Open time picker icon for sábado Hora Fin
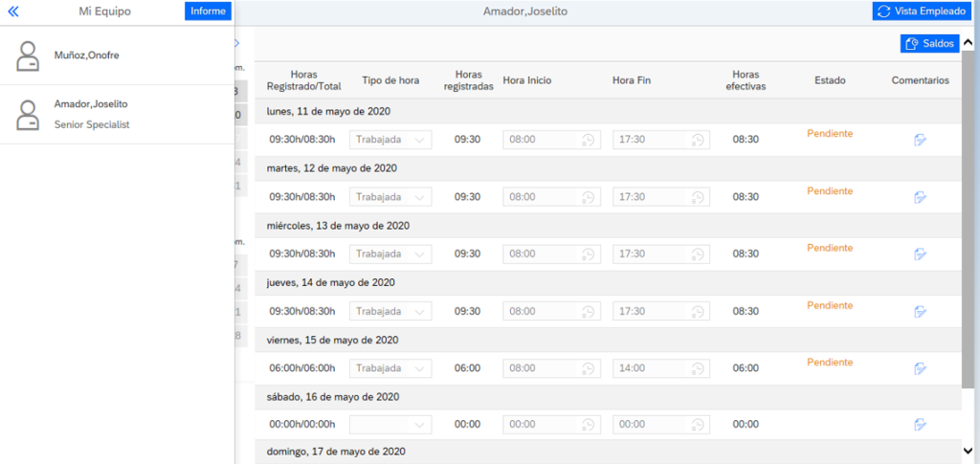Viewport: 980px width, 464px height. [698, 426]
